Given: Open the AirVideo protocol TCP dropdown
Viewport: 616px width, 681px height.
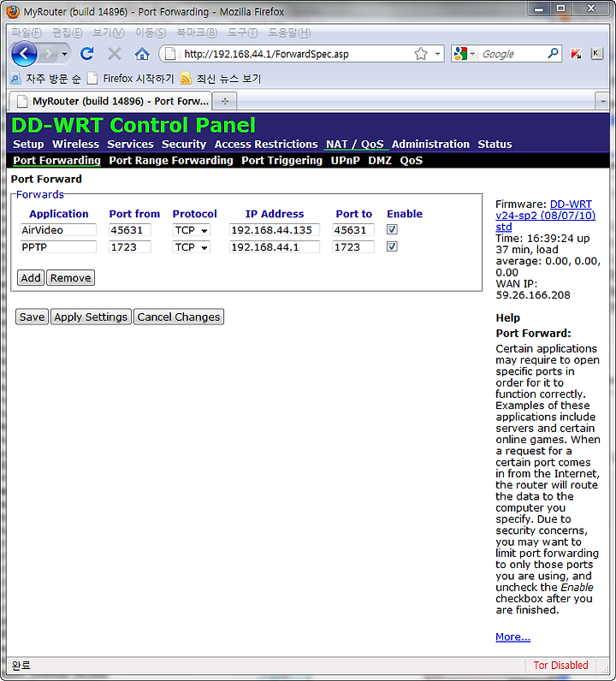Looking at the screenshot, I should (x=191, y=230).
